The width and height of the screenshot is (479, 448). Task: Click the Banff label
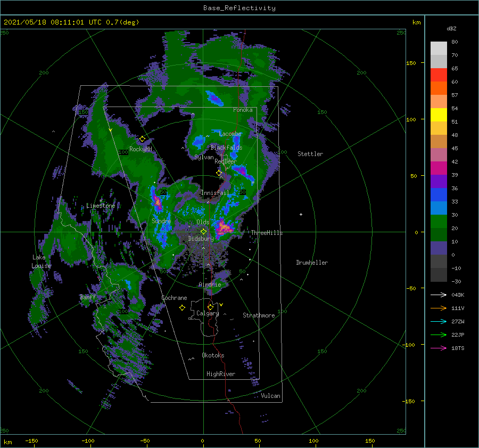(88, 297)
